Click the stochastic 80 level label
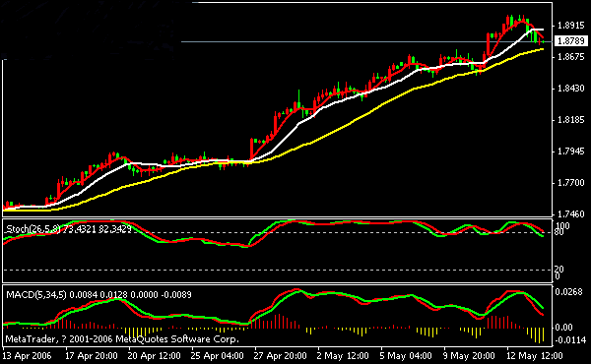591x364 pixels. (558, 232)
